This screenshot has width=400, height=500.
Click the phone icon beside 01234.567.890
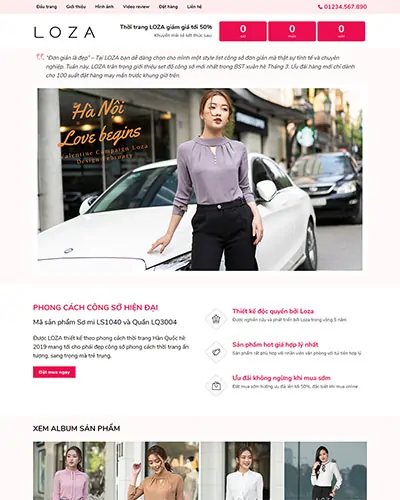(x=320, y=7)
